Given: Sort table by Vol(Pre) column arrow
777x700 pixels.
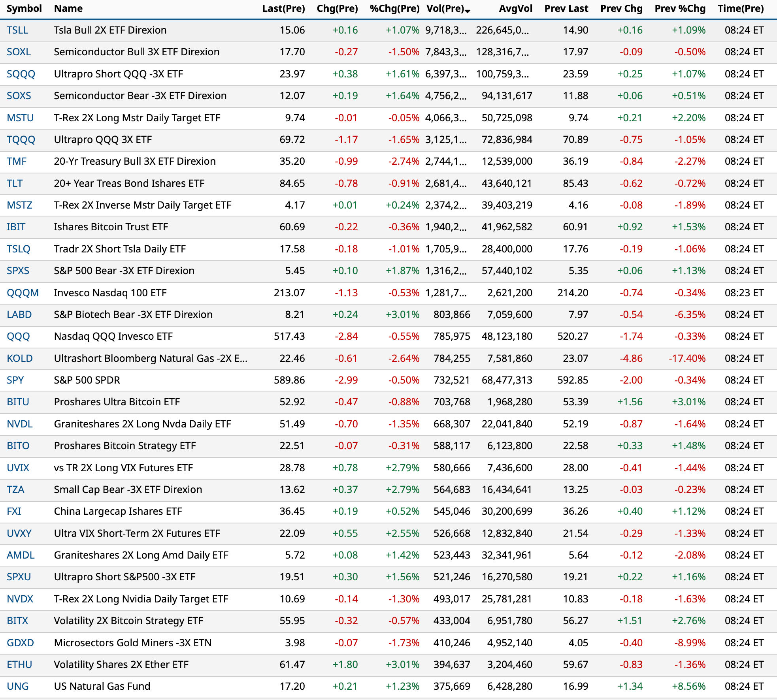Looking at the screenshot, I should (x=468, y=11).
